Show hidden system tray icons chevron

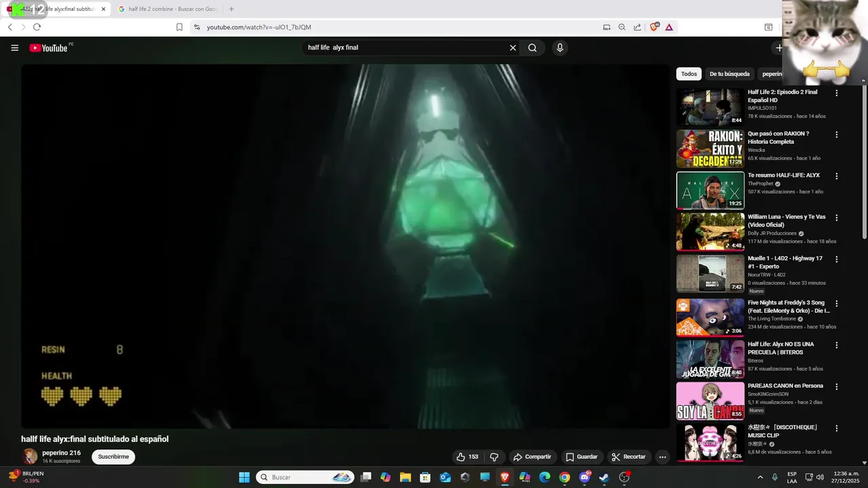pyautogui.click(x=759, y=477)
